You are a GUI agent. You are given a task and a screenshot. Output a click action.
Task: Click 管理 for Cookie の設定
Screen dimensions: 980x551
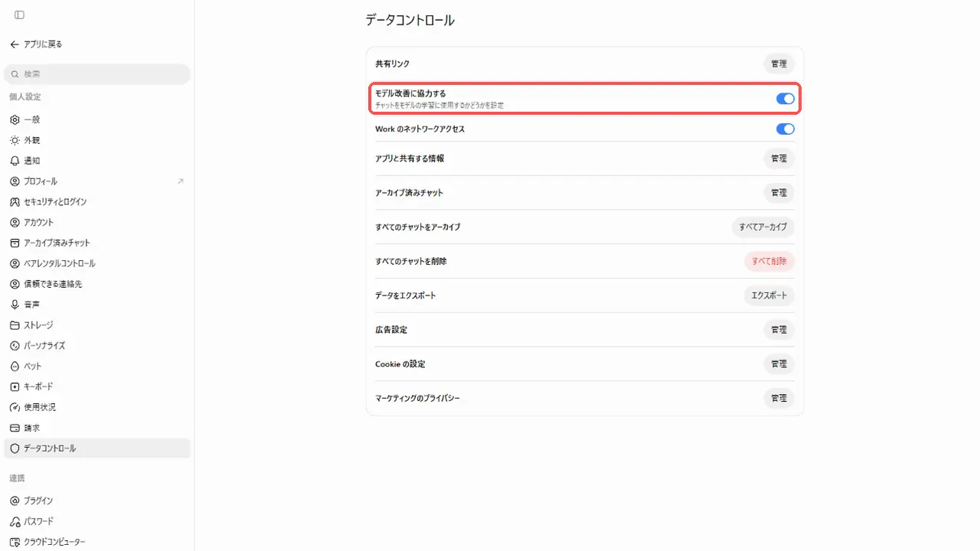point(779,364)
